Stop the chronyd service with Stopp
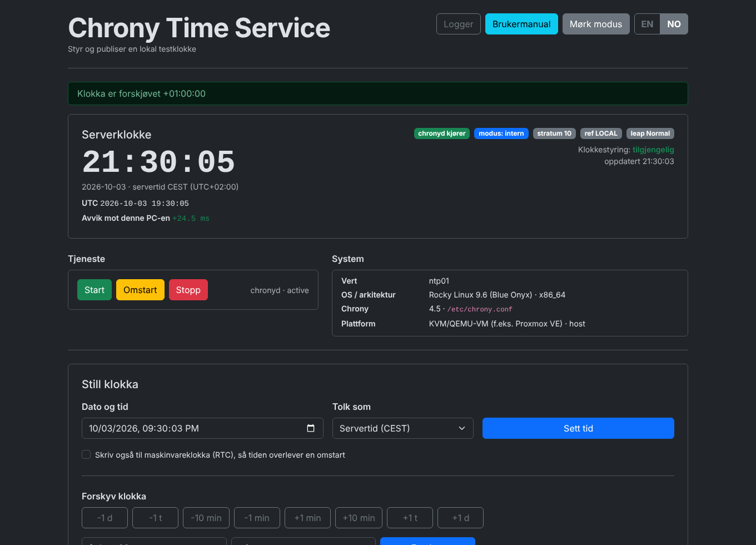756x545 pixels. click(188, 290)
